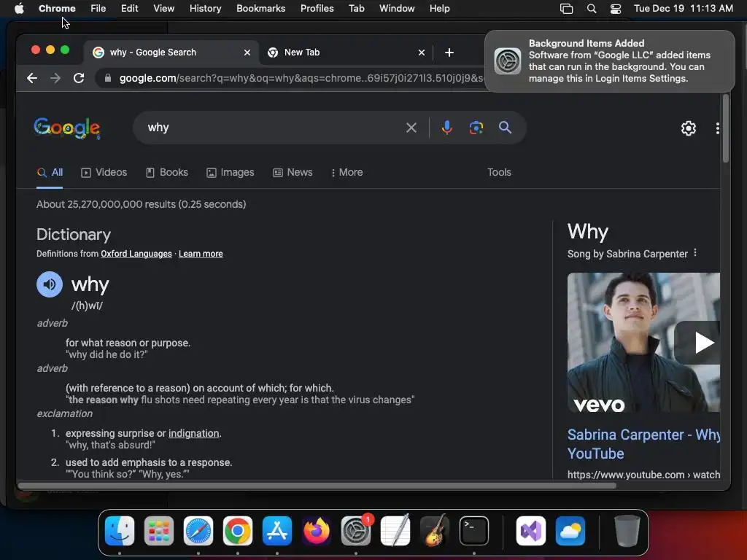Launch Firefox from the dock
Image resolution: width=747 pixels, height=560 pixels.
tap(317, 531)
